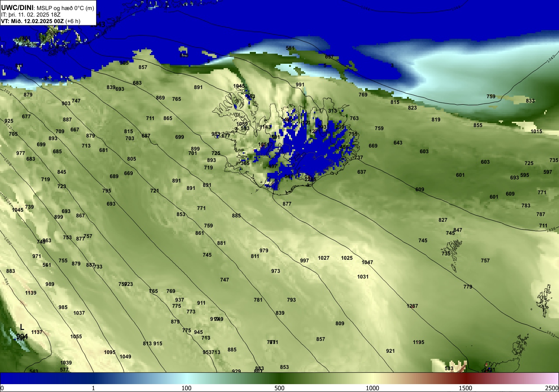
Task: Click the UWC/DINI map title
Action: point(17,7)
